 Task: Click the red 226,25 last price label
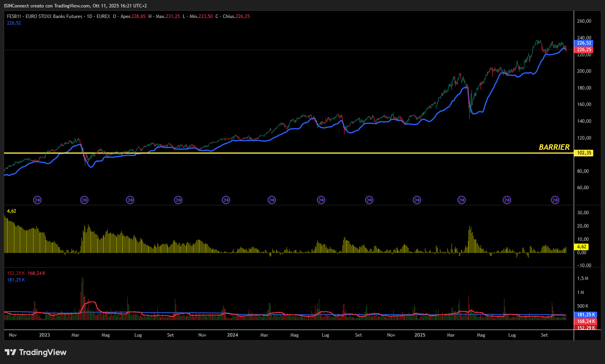pos(584,50)
